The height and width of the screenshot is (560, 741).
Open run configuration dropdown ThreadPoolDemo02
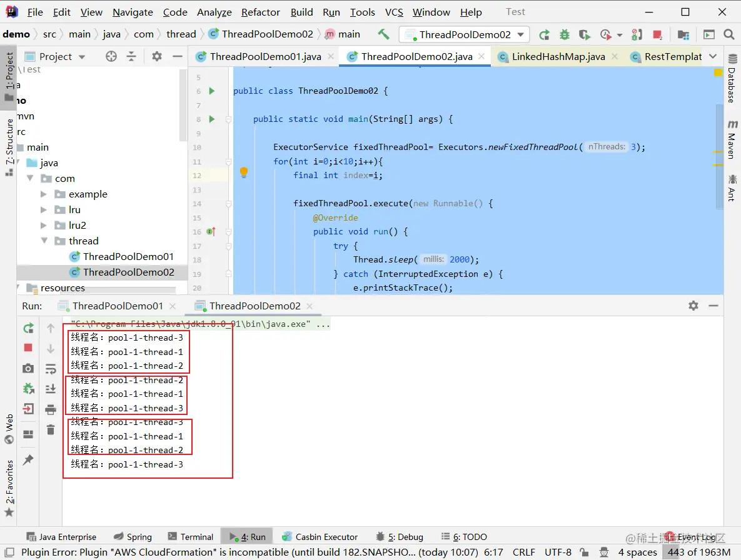(x=464, y=34)
